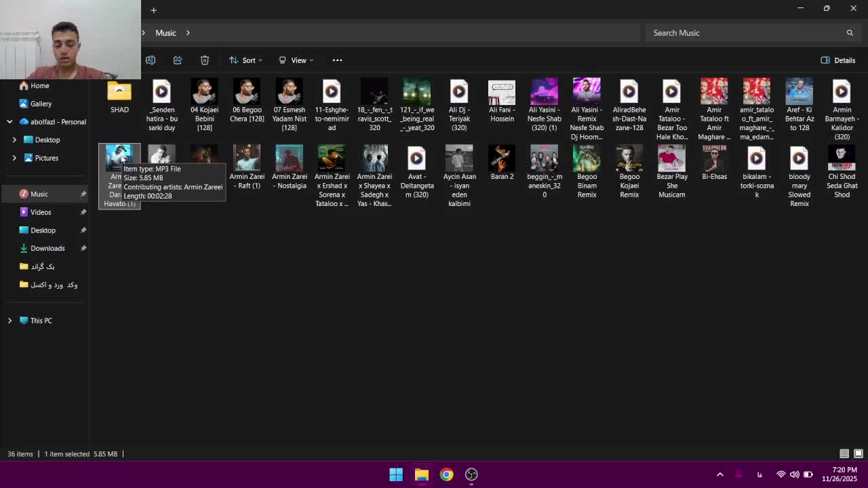The image size is (868, 488).
Task: Switch to large thumbnails view in status bar
Action: pyautogui.click(x=858, y=453)
